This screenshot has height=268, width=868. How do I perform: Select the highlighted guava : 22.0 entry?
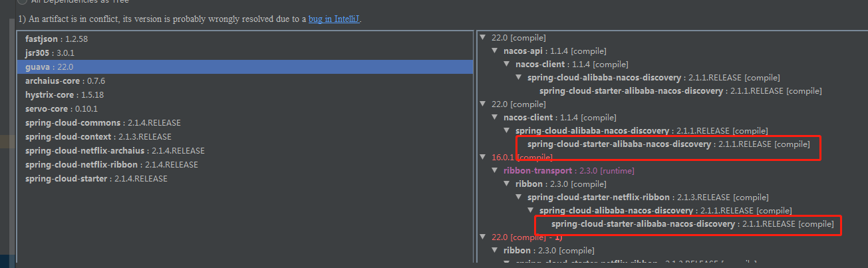pyautogui.click(x=245, y=67)
